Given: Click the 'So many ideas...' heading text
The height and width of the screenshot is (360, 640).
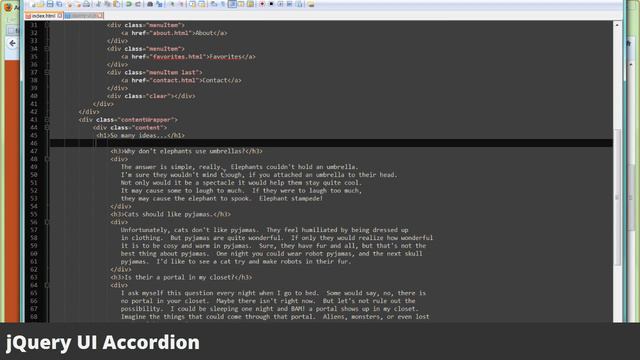Looking at the screenshot, I should coord(139,136).
